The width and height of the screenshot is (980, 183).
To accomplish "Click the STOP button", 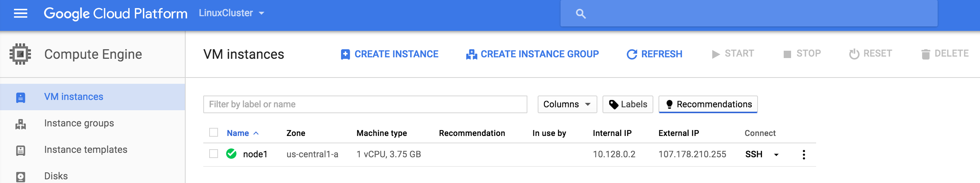I will (802, 54).
